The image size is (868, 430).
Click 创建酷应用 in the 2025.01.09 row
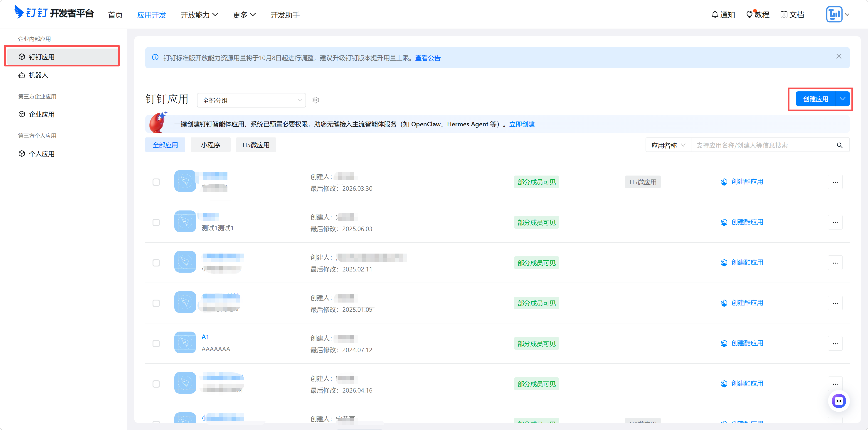pyautogui.click(x=742, y=303)
